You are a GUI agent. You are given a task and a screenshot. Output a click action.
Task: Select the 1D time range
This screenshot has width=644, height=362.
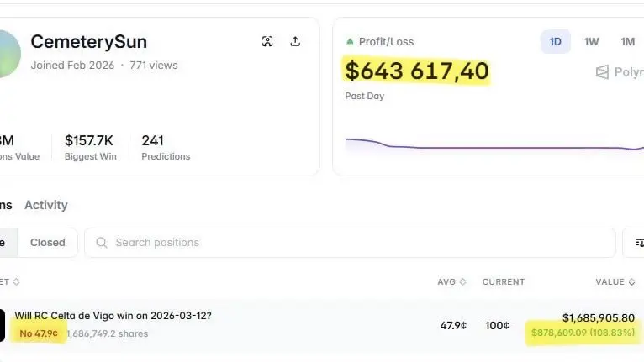(555, 42)
